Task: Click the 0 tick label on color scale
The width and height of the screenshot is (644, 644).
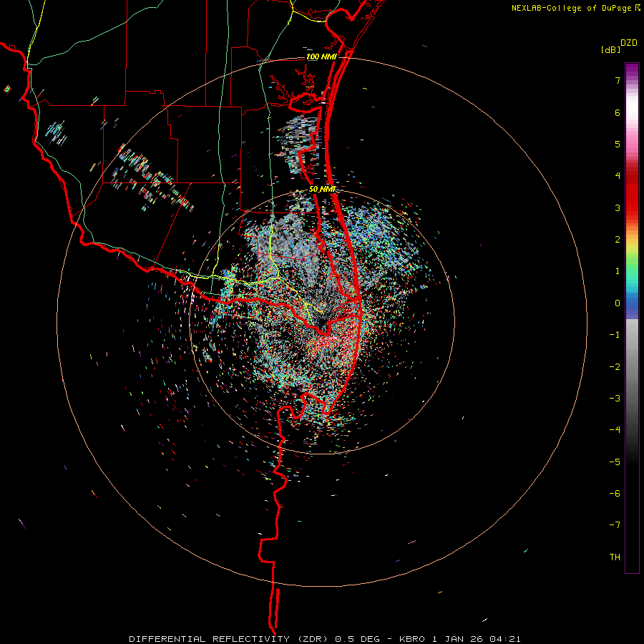Action: point(618,303)
